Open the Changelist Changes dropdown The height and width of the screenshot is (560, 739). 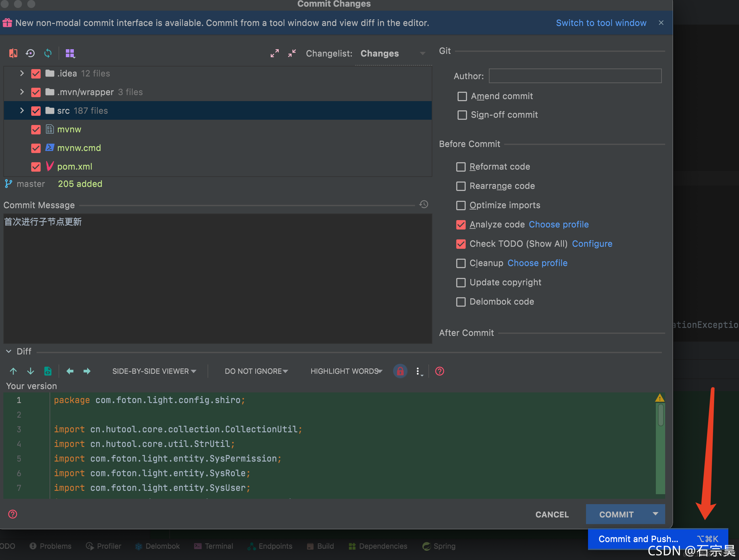tap(393, 54)
